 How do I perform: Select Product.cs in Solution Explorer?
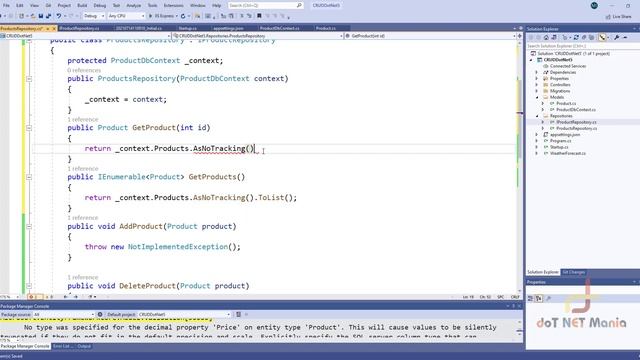tap(566, 104)
